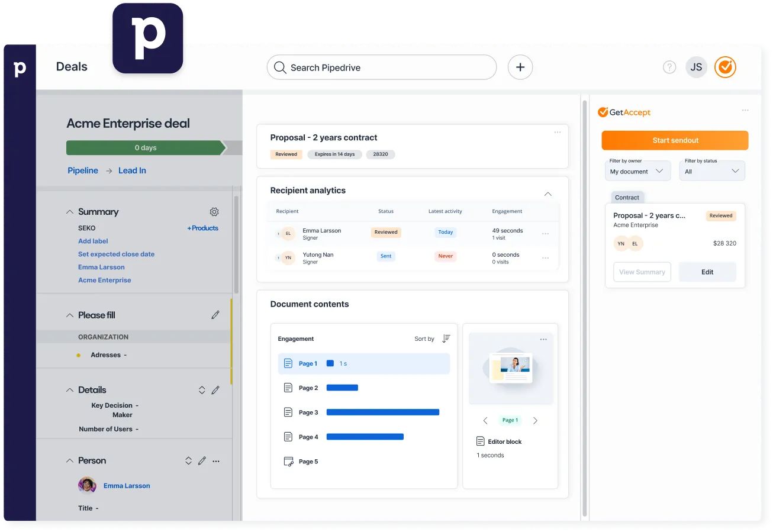Click the Page 5 document icon

click(288, 462)
